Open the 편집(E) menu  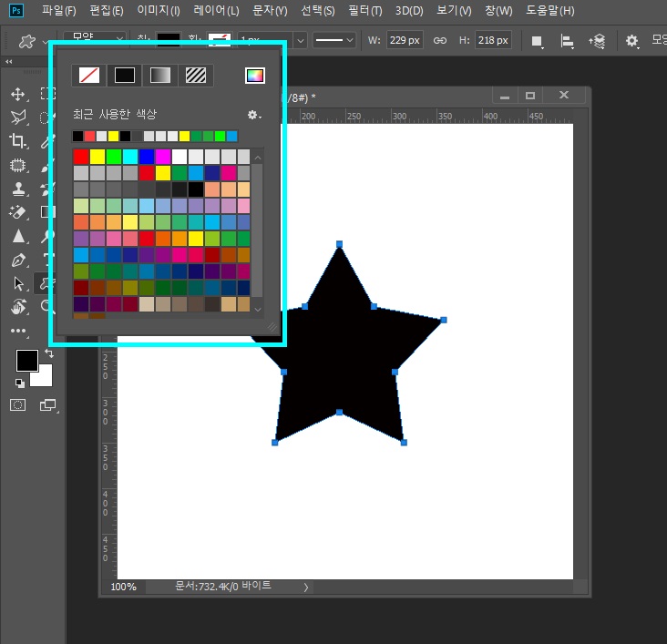[107, 10]
